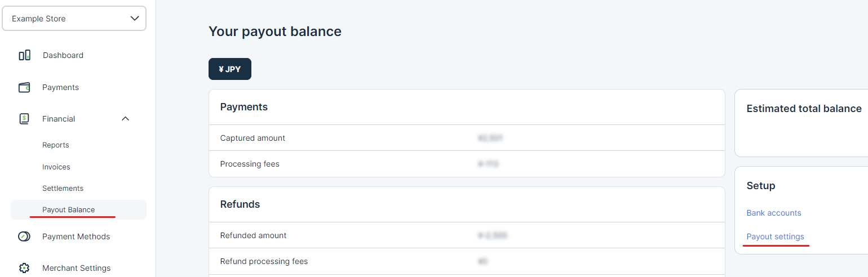Click the Financial ledger icon
Screen dimensions: 868x277
[x=24, y=119]
